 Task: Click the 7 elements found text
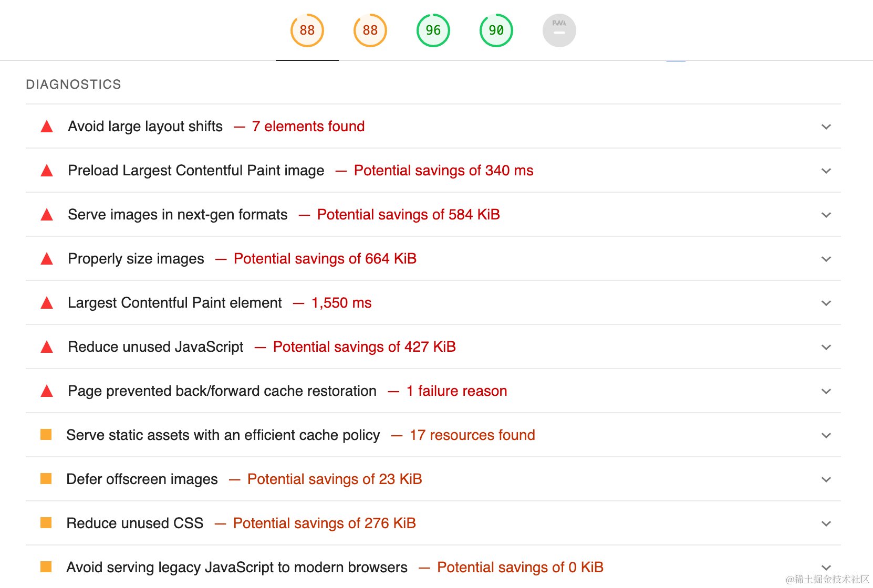coord(308,127)
